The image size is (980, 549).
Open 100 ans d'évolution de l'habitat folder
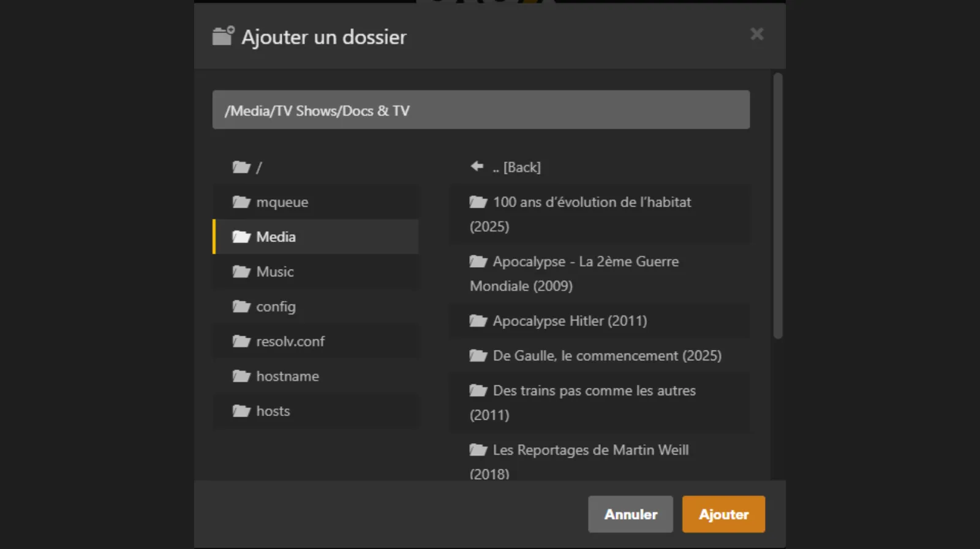coord(591,203)
